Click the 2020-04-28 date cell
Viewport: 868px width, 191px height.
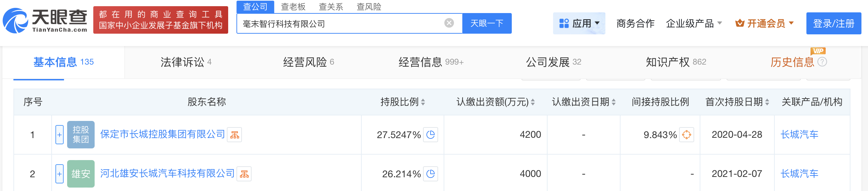[x=737, y=135]
